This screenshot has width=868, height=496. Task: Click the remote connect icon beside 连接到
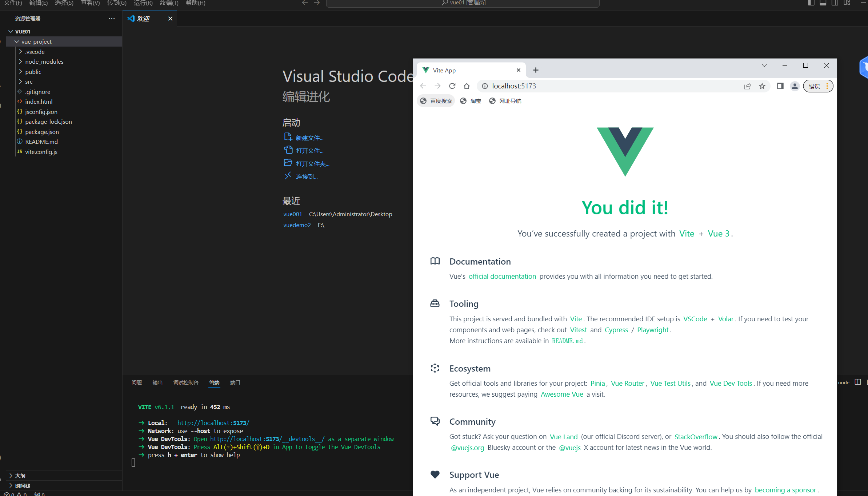click(288, 176)
